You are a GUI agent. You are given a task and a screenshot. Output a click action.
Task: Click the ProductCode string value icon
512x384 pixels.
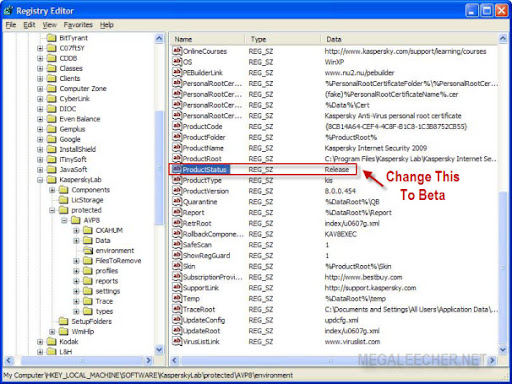pyautogui.click(x=177, y=126)
